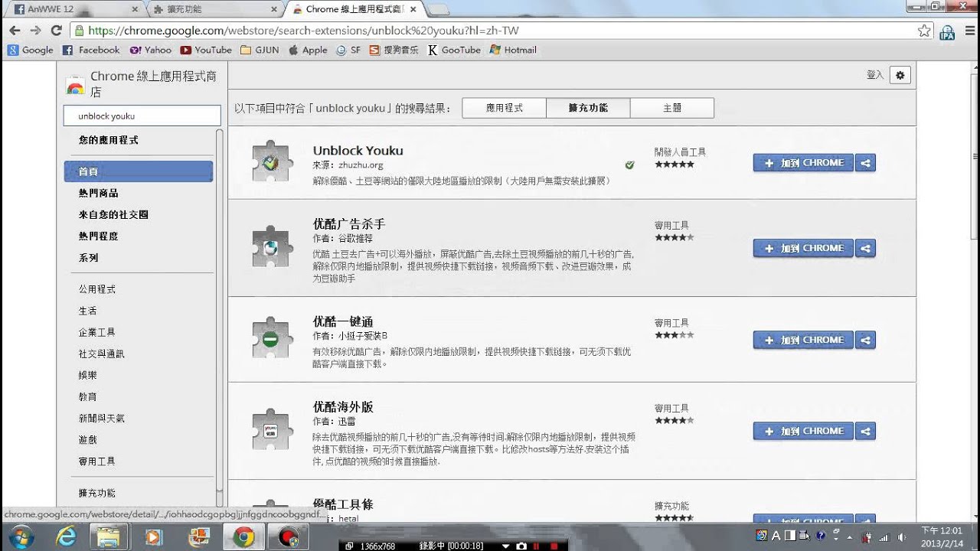Screen dimensions: 980x551
Task: Open the GooTube bookmark
Action: [x=455, y=51]
